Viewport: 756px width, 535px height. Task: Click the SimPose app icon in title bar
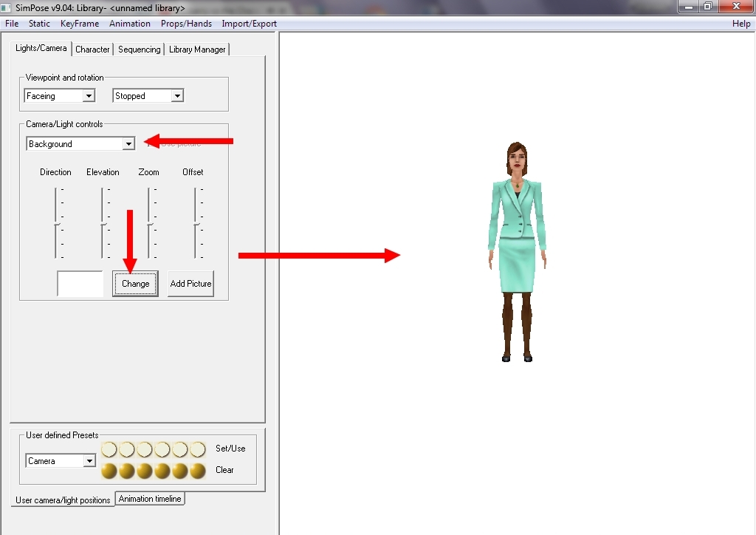[7, 8]
